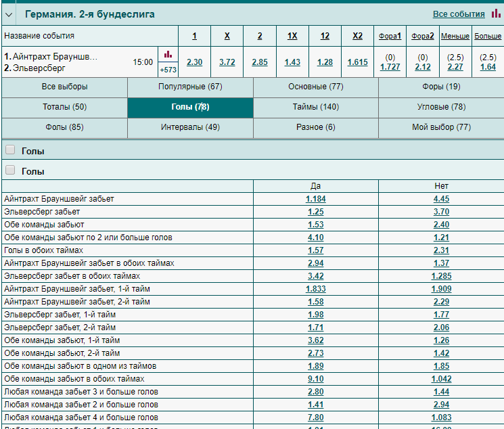504x429 pixels.
Task: Switch to Угловые (78) tab
Action: click(441, 107)
